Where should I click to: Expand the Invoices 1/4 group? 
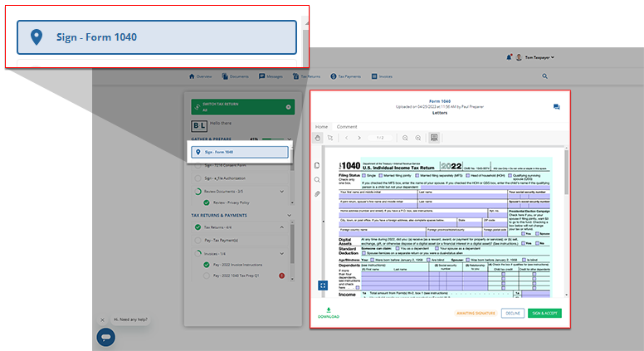click(282, 254)
